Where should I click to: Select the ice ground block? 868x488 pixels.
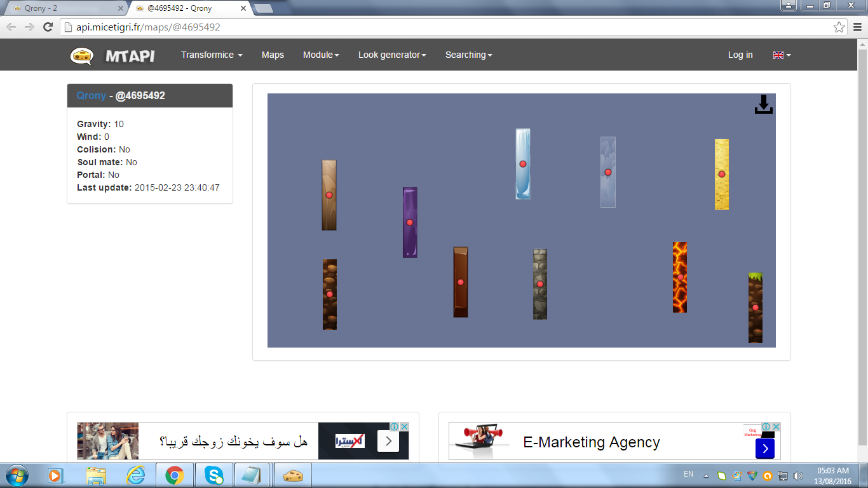coord(523,164)
